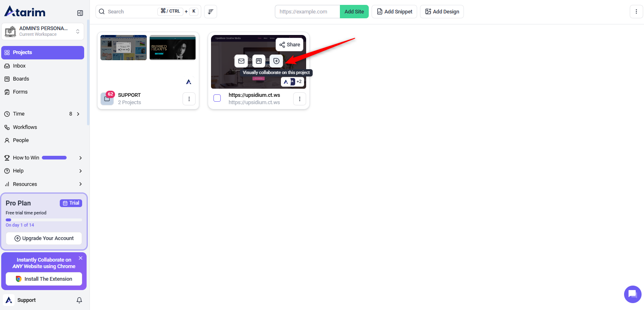Open Boards from the sidebar

(21, 79)
